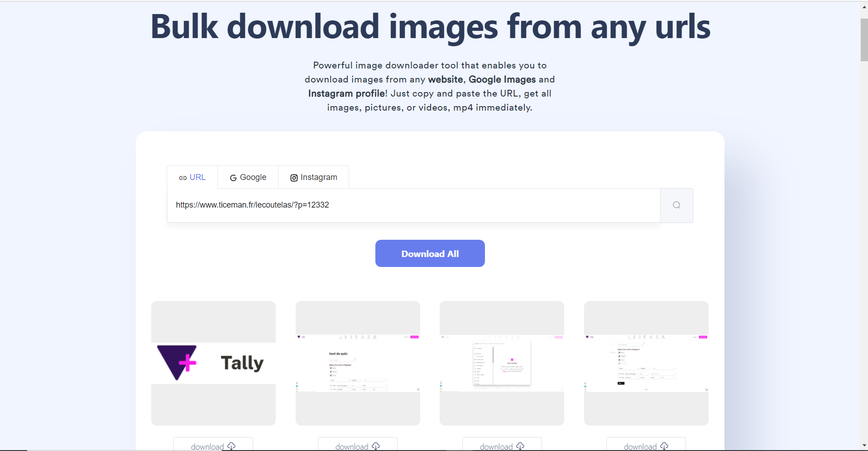Click the 'Bulk download images from any urls' heading
Screen dimensions: 868x451
pos(430,27)
